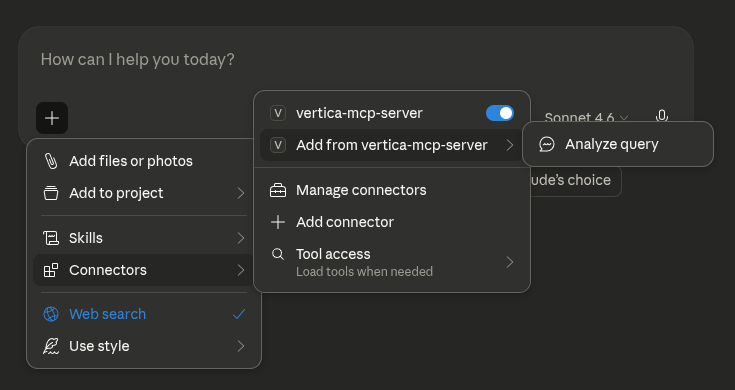Expand the Connectors submenu chevron
The width and height of the screenshot is (735, 390).
[241, 270]
